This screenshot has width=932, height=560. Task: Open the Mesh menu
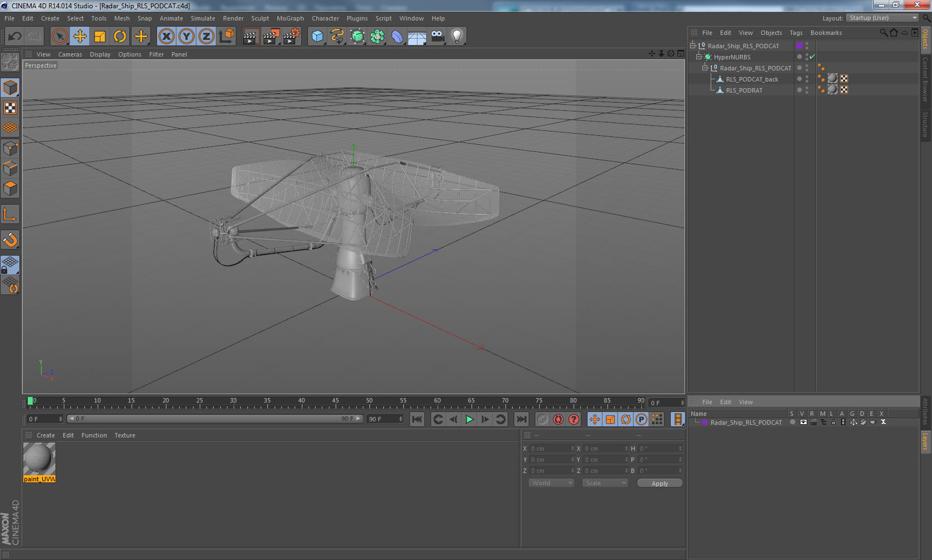click(x=122, y=18)
